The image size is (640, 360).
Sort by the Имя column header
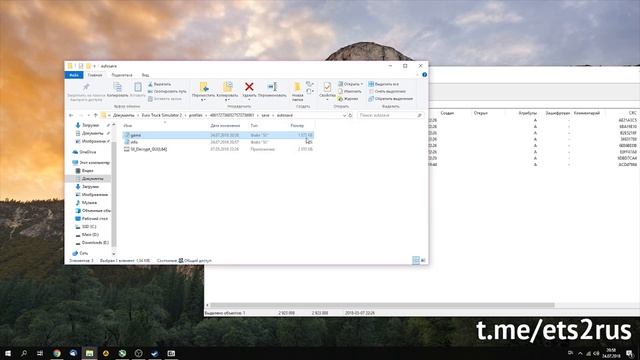click(128, 126)
